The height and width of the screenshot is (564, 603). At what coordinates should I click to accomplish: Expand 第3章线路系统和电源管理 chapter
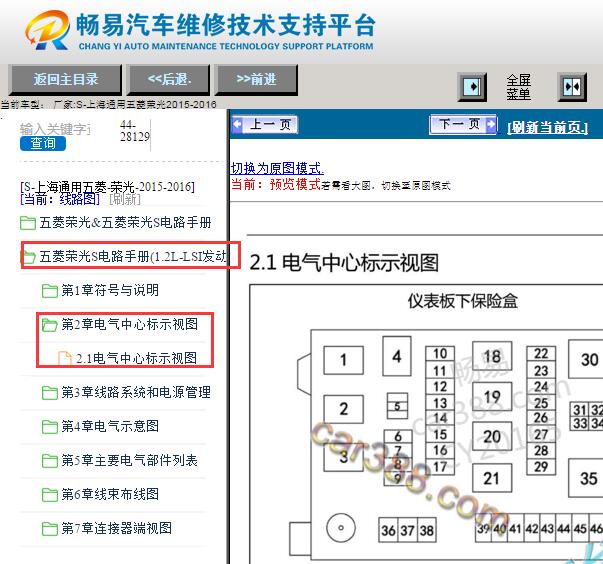click(x=136, y=392)
